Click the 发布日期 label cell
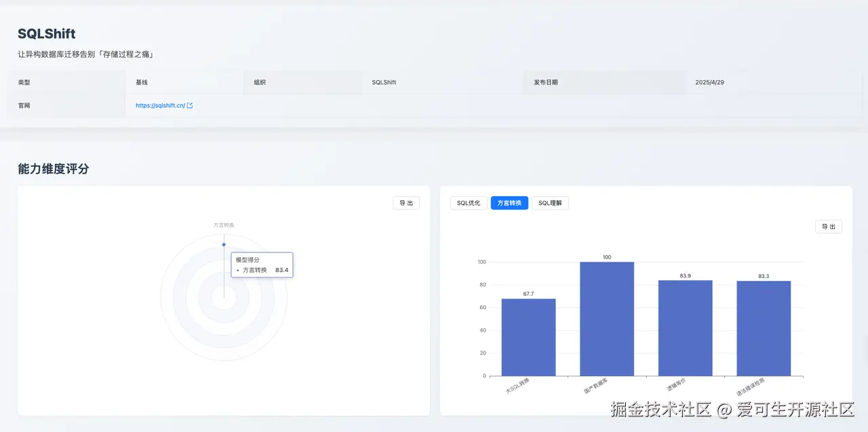 pos(605,82)
